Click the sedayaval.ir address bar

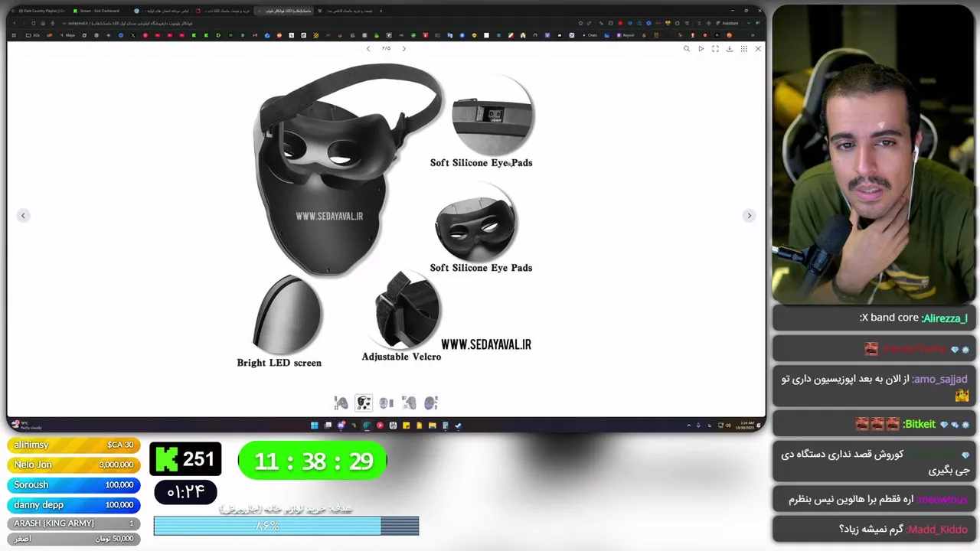pyautogui.click(x=306, y=23)
